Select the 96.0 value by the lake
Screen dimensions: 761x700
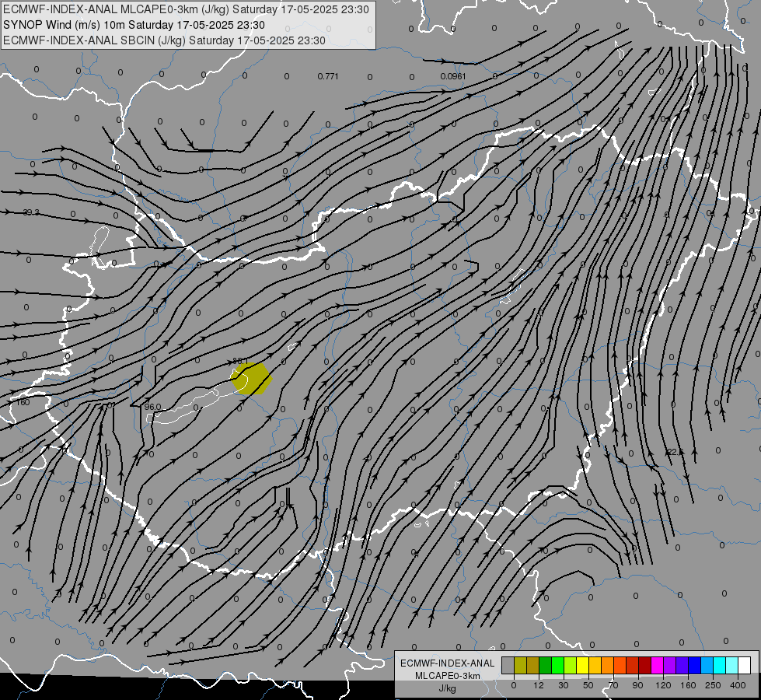point(152,407)
